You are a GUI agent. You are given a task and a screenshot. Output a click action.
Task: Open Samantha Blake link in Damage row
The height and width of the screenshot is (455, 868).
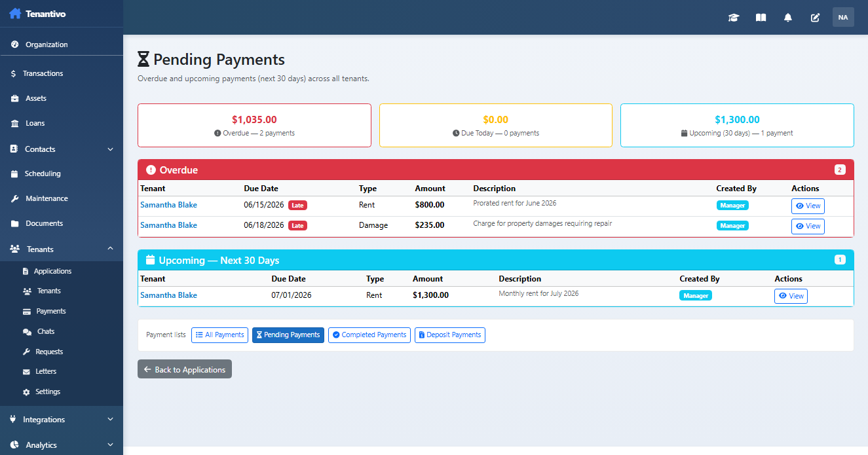pos(168,225)
